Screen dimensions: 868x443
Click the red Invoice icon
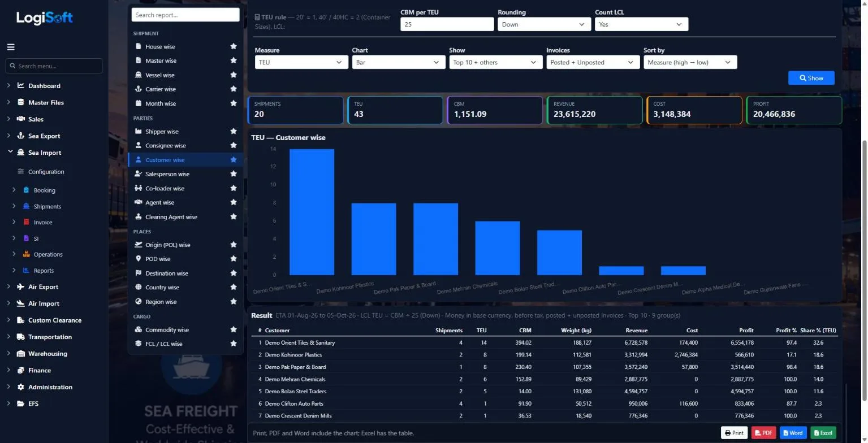[26, 223]
